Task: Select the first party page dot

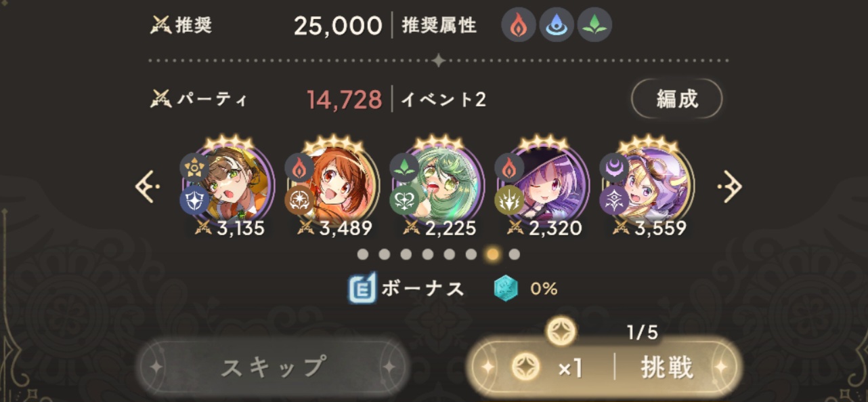Action: 363,254
